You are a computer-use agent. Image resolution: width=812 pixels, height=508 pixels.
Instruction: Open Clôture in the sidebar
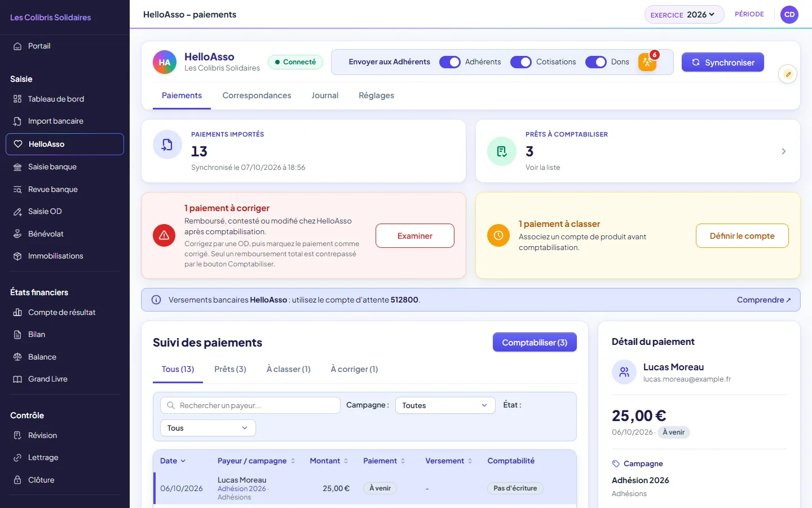[x=65, y=480]
